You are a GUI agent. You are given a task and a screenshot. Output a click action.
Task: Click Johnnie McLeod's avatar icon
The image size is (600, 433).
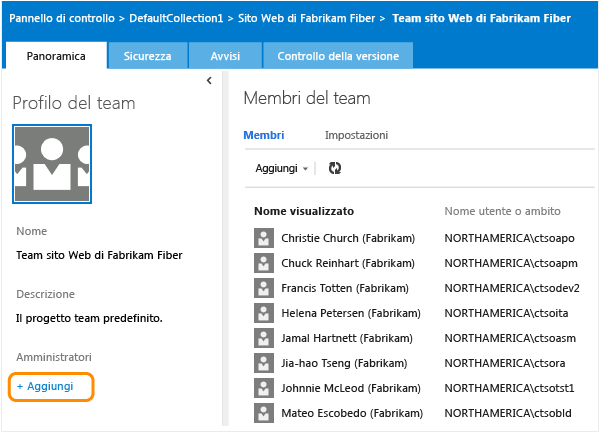(263, 388)
